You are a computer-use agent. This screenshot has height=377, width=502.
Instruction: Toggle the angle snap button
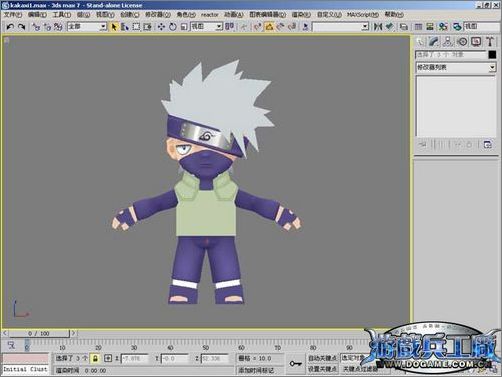click(269, 27)
